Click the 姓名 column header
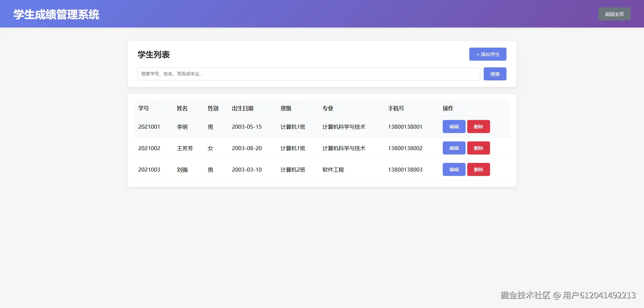Viewport: 644px width, 308px height. coord(182,108)
